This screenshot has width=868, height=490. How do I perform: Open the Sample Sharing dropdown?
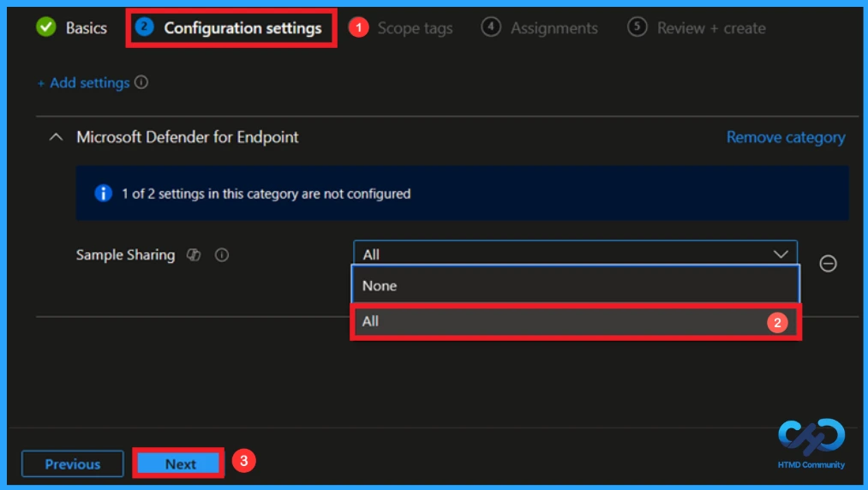pyautogui.click(x=575, y=254)
